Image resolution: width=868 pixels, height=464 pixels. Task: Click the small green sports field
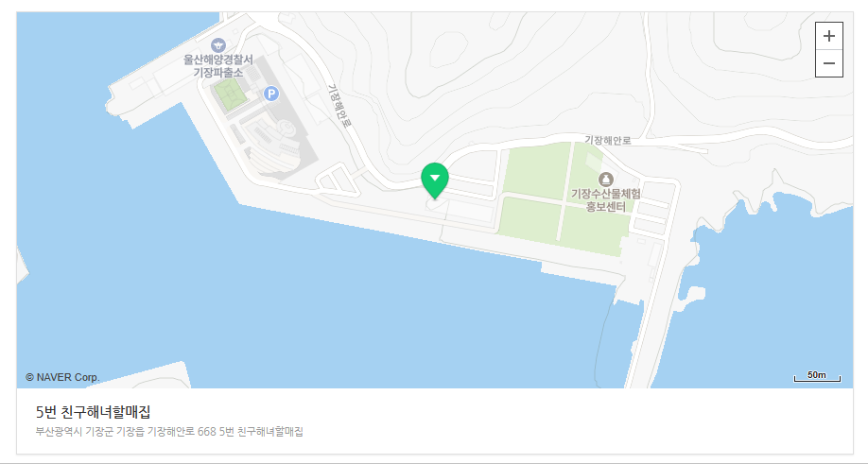click(x=231, y=94)
